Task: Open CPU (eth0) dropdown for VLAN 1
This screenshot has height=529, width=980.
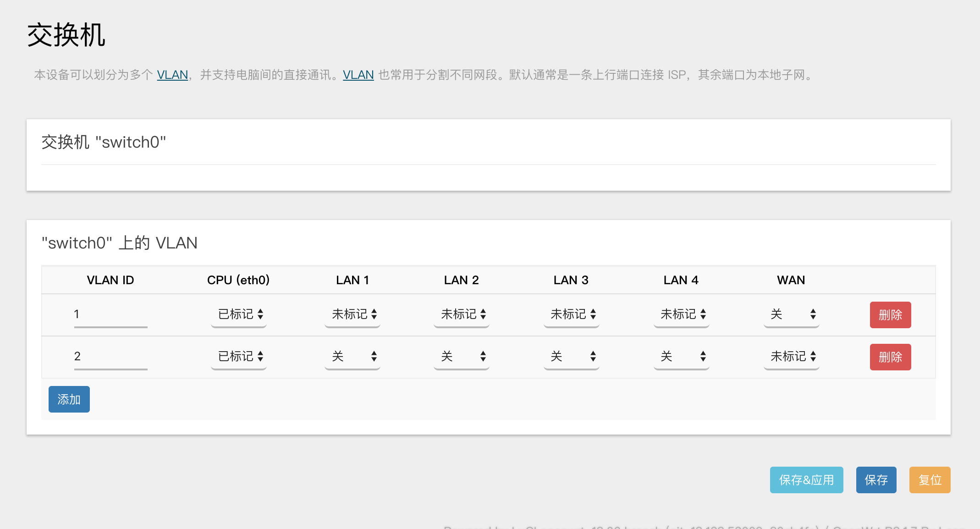Action: (239, 314)
